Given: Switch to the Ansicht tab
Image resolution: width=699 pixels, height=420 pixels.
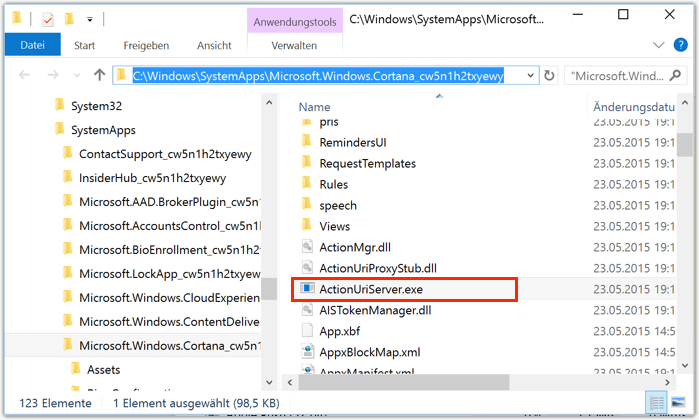Looking at the screenshot, I should (214, 45).
